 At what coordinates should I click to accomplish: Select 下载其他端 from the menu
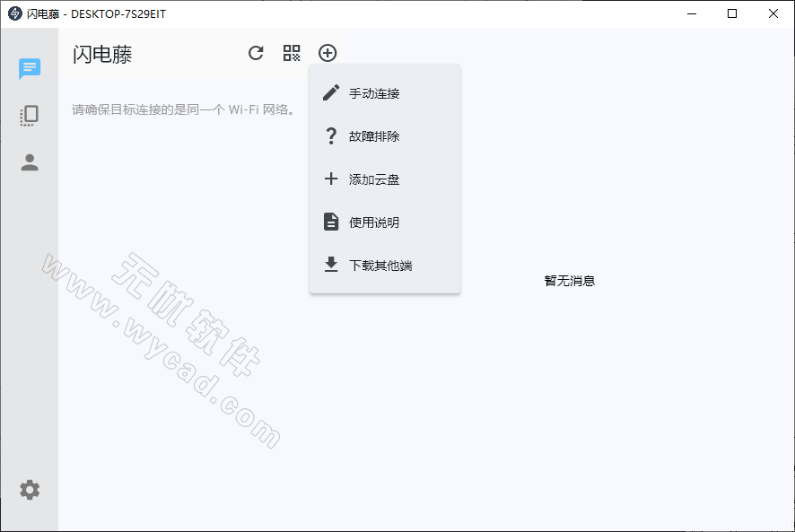[385, 266]
